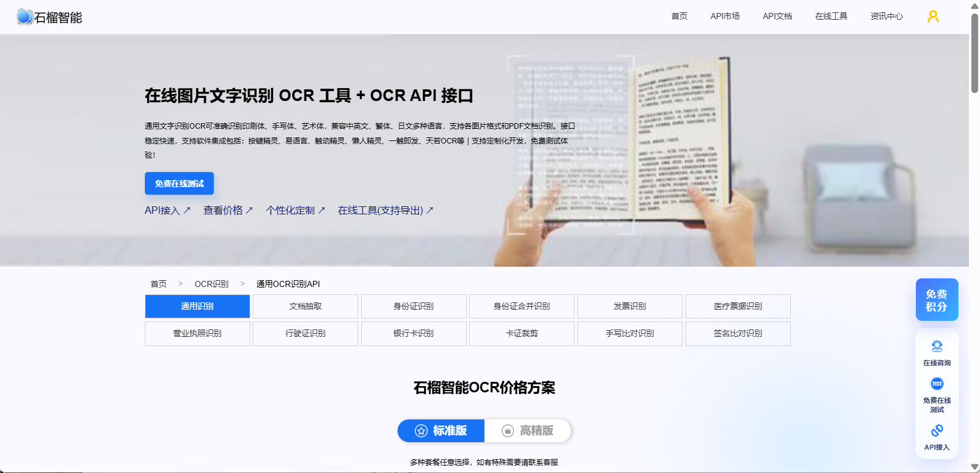Screen dimensions: 980x473
Task: Open API市场 in top navigation
Action: (725, 17)
